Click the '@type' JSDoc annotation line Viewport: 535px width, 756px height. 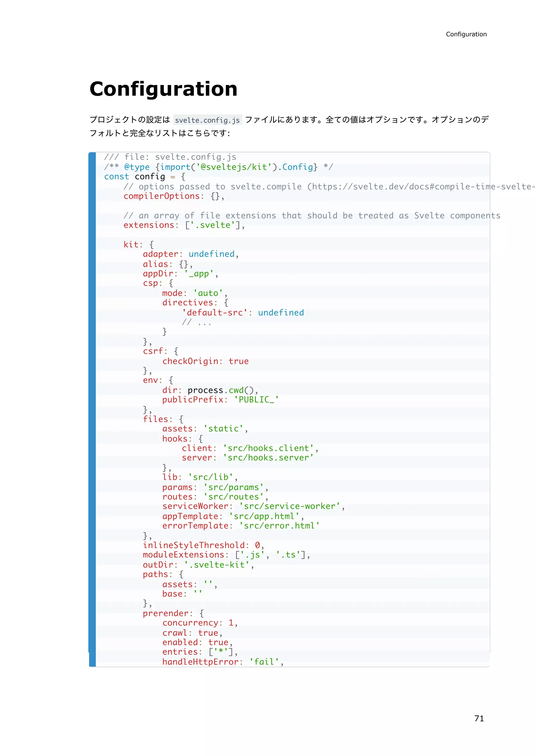pos(219,167)
